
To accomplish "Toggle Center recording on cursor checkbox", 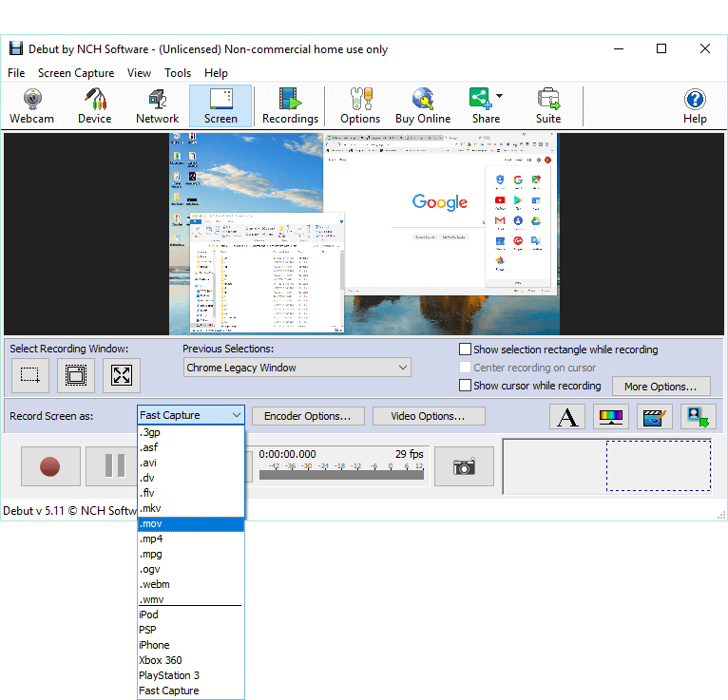I will [465, 368].
